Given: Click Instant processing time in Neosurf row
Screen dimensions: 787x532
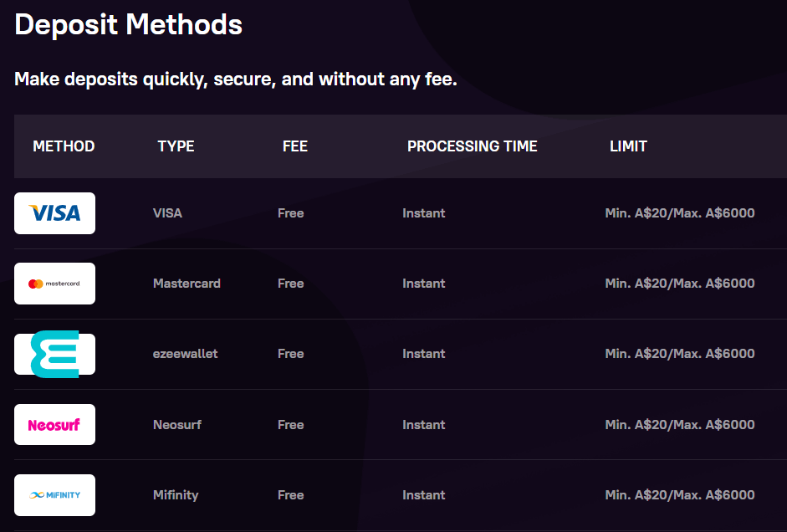Looking at the screenshot, I should point(424,425).
